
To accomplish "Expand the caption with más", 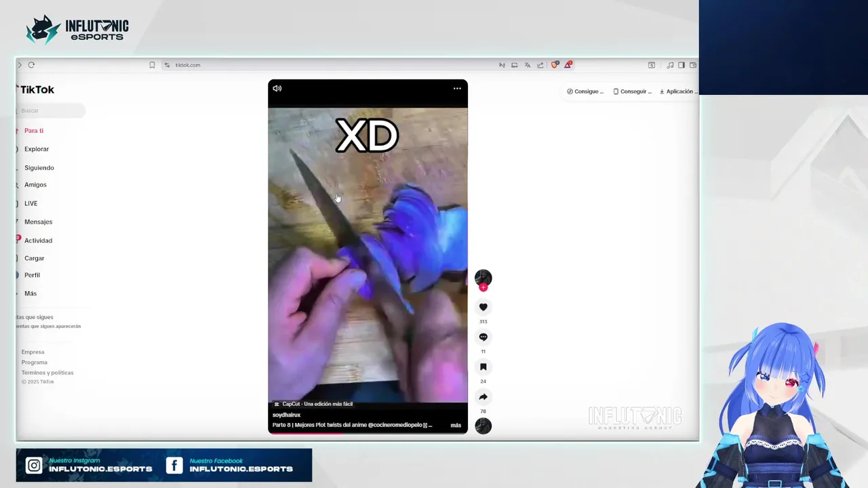I will coord(456,426).
